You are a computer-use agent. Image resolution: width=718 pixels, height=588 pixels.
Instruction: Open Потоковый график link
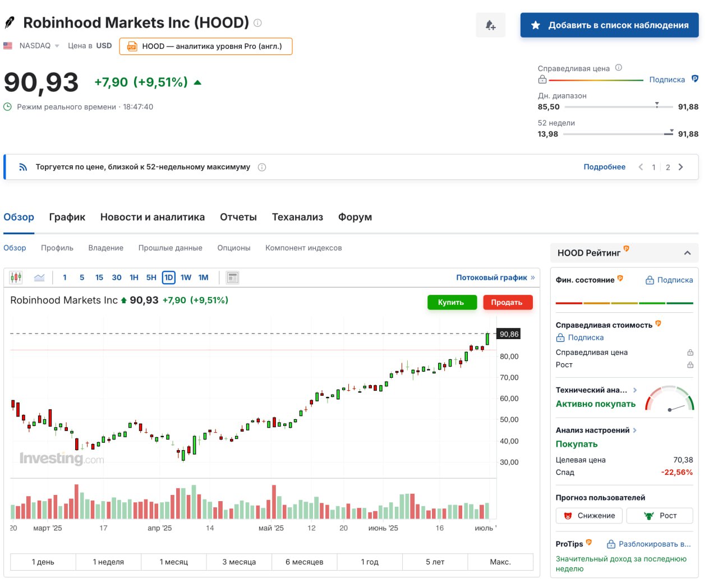[x=495, y=277]
